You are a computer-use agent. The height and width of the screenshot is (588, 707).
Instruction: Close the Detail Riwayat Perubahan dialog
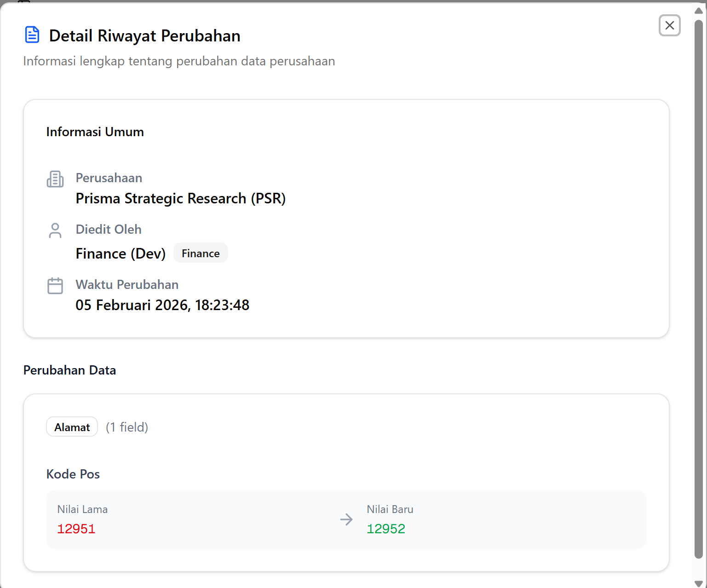tap(669, 25)
